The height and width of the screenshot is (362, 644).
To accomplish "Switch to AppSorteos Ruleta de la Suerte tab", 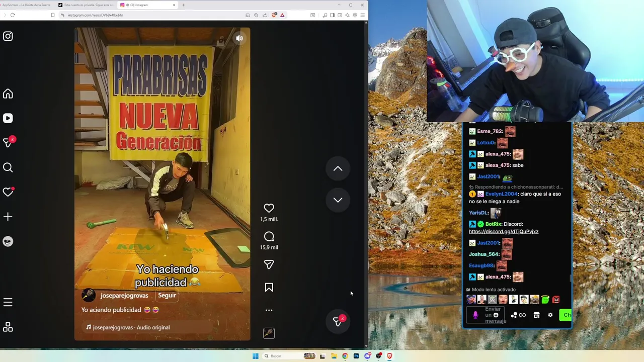I will click(26, 5).
